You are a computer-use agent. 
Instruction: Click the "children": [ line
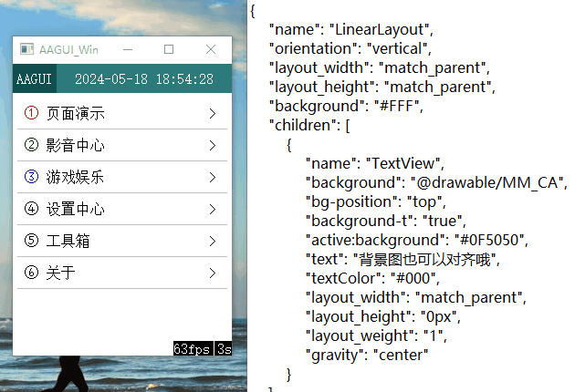coord(309,125)
